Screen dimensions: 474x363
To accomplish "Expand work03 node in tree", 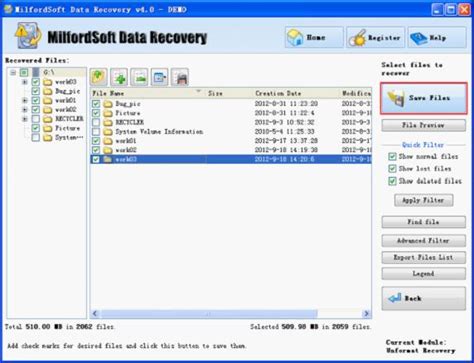I will point(25,82).
